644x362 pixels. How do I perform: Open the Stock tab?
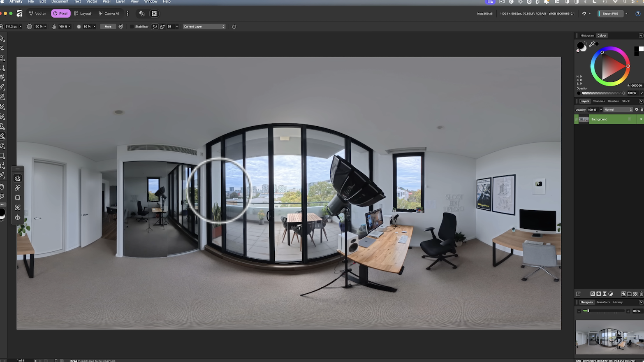coord(626,101)
